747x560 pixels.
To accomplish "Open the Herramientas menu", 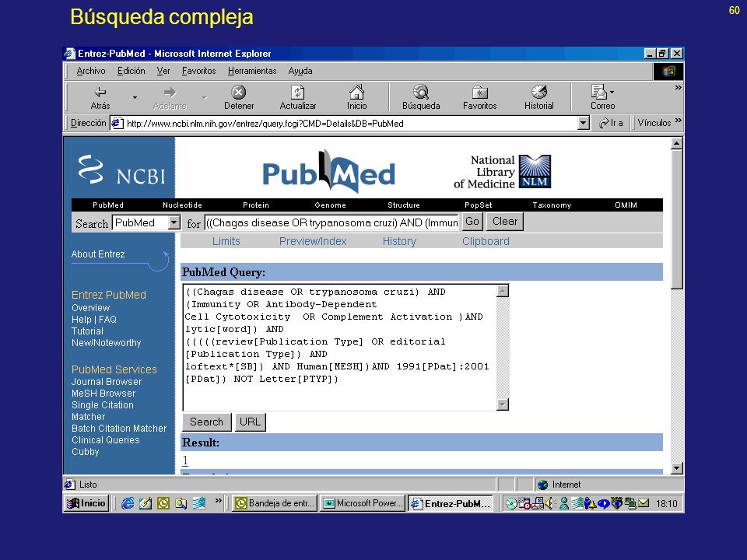I will 252,71.
